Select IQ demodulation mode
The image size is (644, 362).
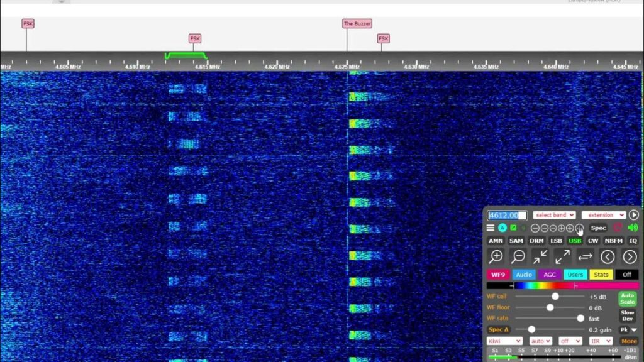(x=633, y=241)
